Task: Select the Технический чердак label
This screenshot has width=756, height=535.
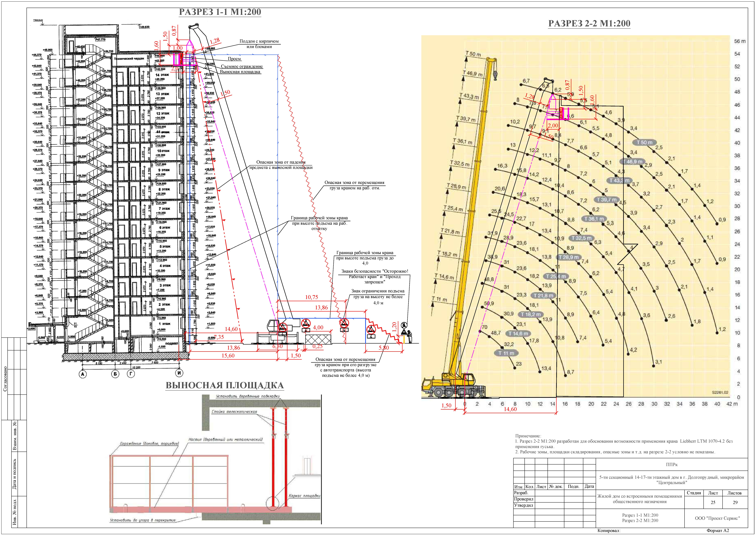Action: tap(129, 59)
